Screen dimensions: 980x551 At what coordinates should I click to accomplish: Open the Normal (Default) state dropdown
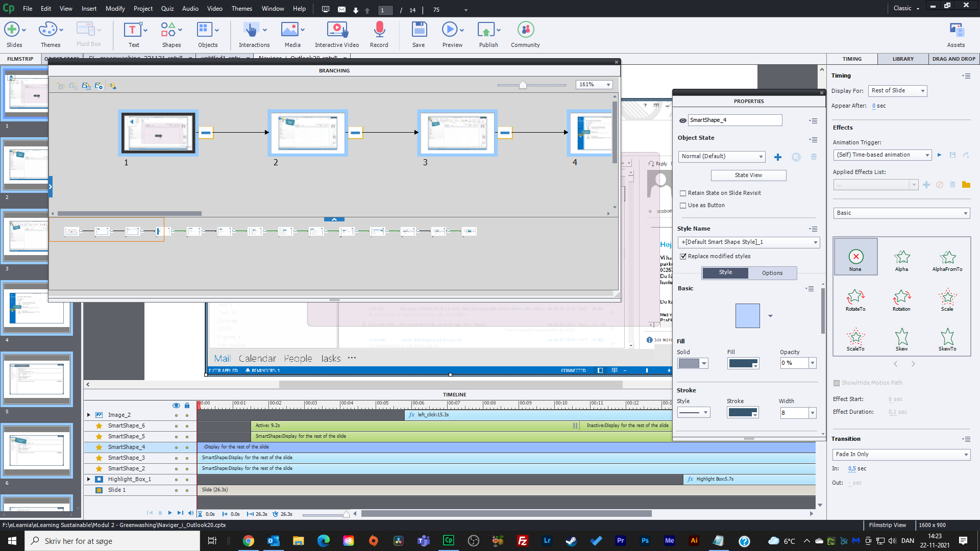point(722,157)
